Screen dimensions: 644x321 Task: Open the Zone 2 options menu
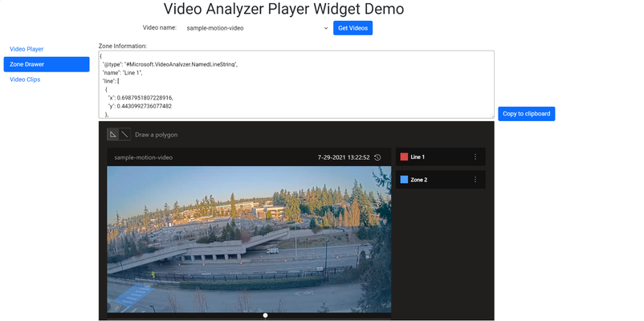[475, 180]
